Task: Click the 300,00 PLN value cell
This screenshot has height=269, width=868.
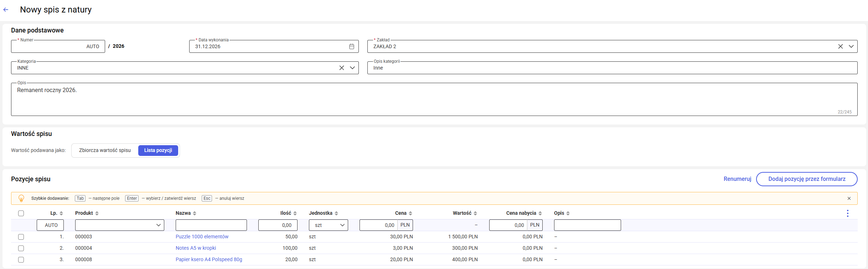Action: tap(465, 248)
